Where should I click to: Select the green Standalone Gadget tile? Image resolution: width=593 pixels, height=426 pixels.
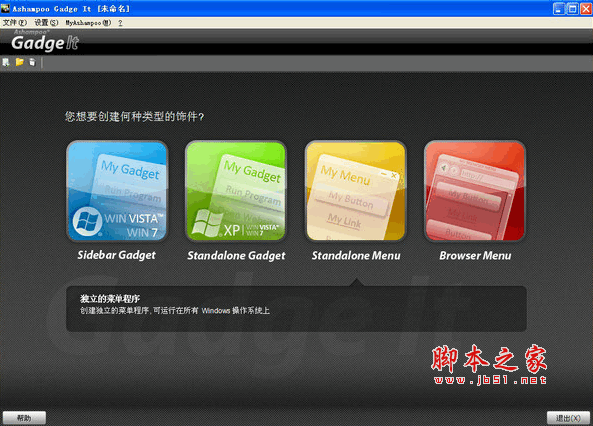[236, 191]
